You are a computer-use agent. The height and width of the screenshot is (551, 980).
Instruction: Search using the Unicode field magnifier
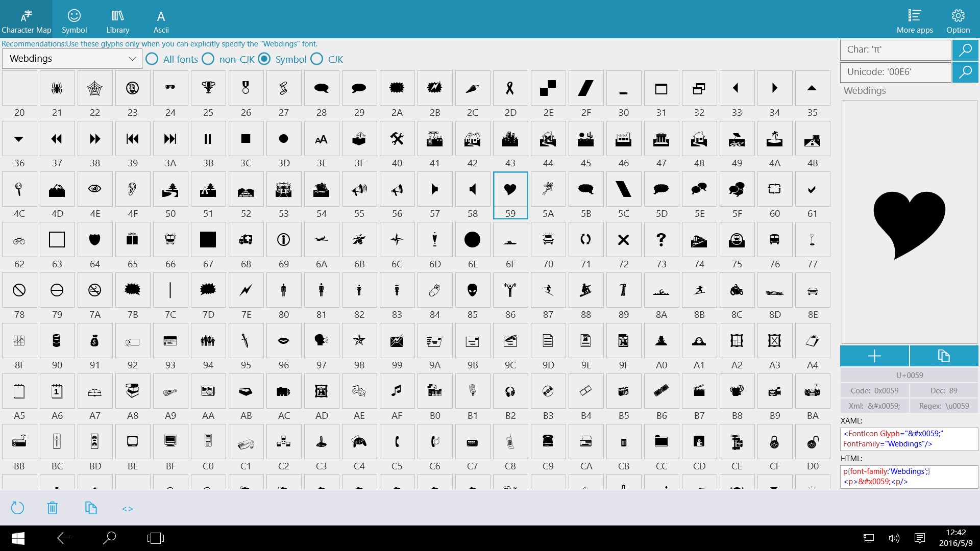965,72
